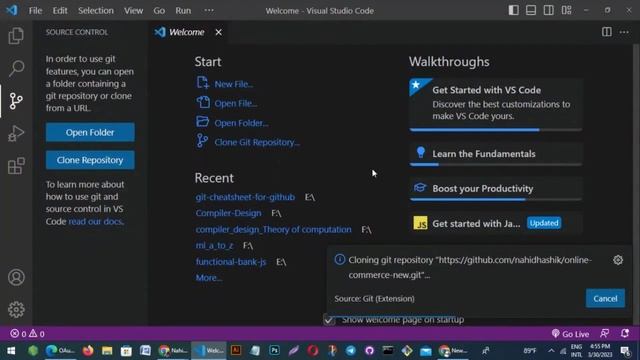The height and width of the screenshot is (360, 640).
Task: Open the View menu
Action: click(x=133, y=11)
